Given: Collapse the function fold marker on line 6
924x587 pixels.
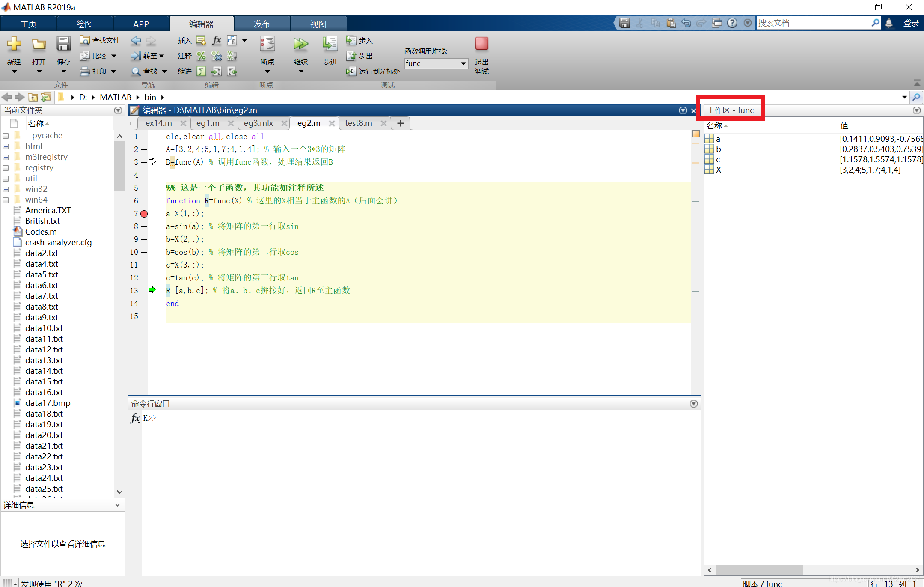Looking at the screenshot, I should (161, 200).
